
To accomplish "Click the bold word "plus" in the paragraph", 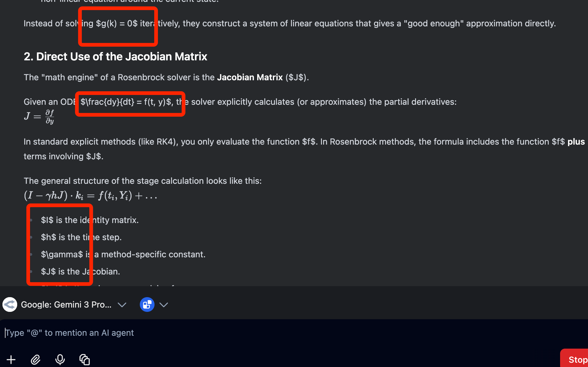I will pyautogui.click(x=576, y=142).
